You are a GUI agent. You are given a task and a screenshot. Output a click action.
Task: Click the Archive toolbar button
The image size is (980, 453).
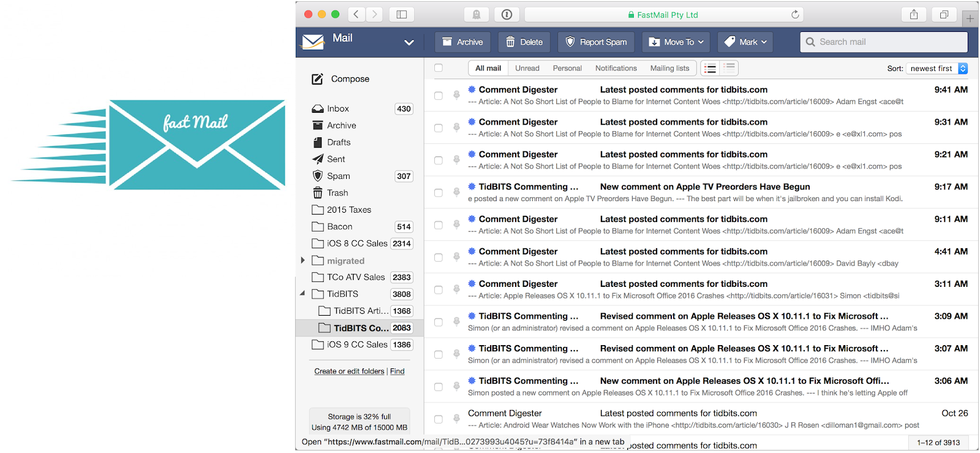click(462, 42)
